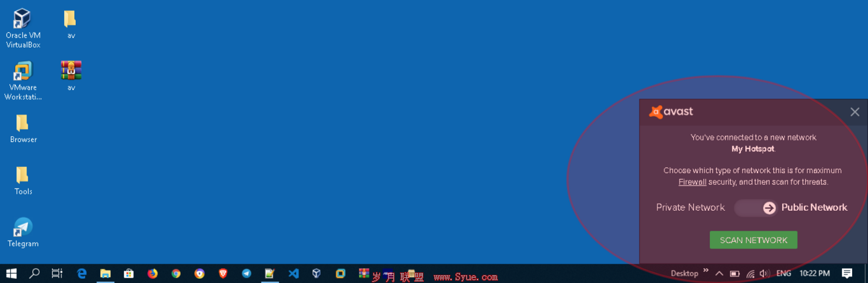Click the Desktop toolbar label in taskbar
The height and width of the screenshot is (283, 868).
(x=685, y=274)
